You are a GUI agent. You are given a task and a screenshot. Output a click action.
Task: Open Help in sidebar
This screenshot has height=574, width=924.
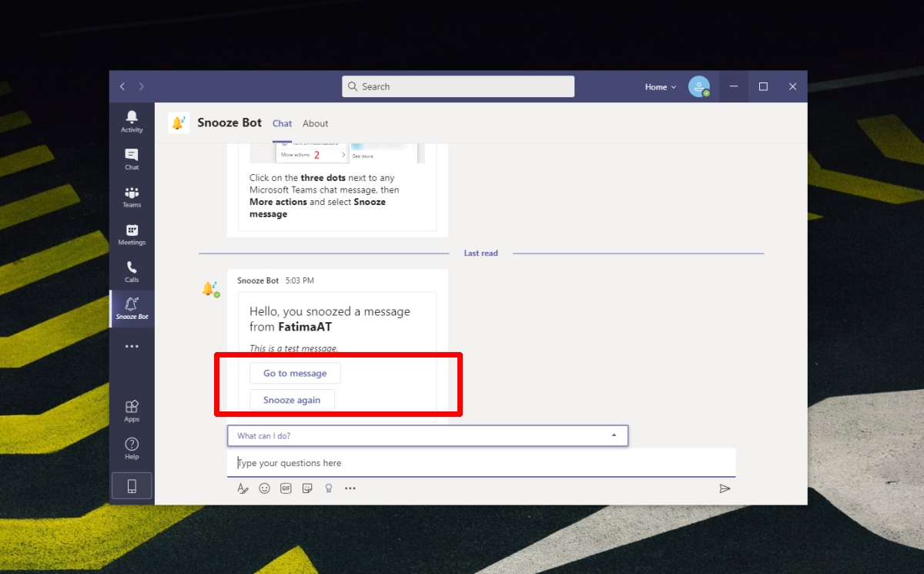click(132, 448)
